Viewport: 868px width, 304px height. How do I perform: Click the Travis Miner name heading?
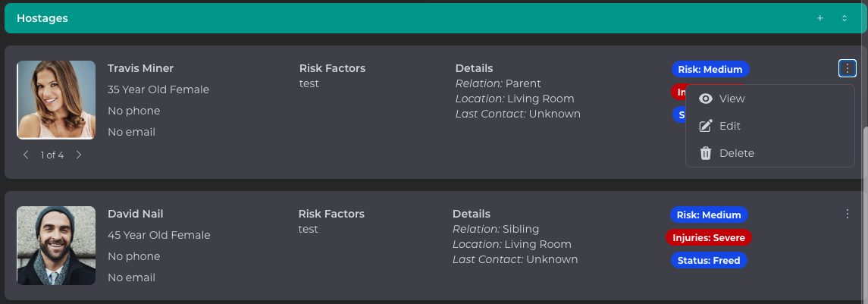pyautogui.click(x=141, y=68)
